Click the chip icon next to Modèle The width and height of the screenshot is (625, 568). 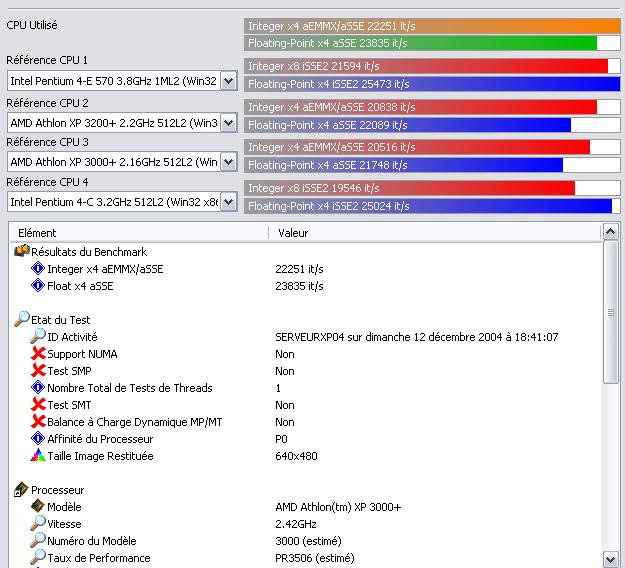[x=38, y=507]
